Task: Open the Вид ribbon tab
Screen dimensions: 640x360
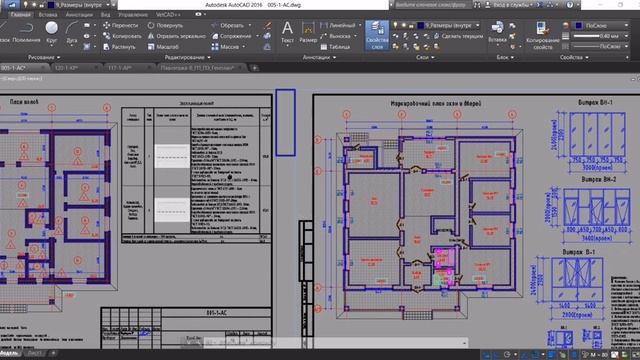Action: point(105,15)
